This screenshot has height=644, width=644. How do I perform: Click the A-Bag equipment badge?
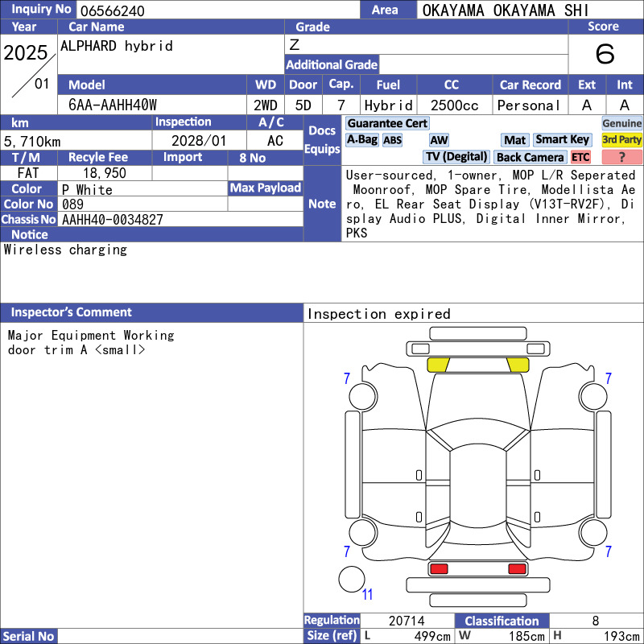[361, 139]
